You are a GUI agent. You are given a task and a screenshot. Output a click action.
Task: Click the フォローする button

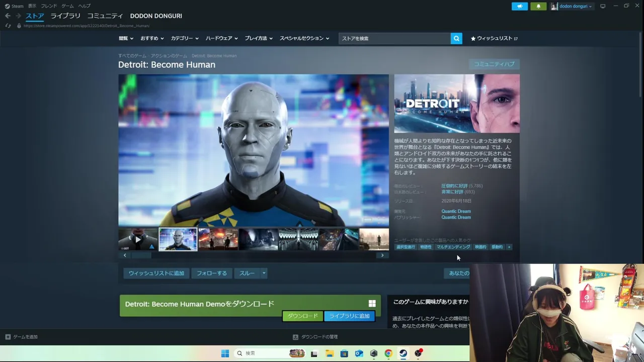point(212,274)
